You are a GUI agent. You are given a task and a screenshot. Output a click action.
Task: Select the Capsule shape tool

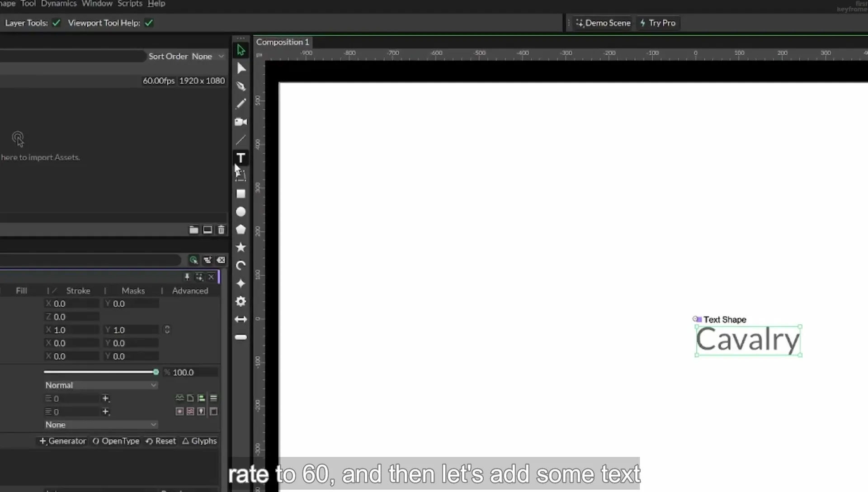(241, 337)
